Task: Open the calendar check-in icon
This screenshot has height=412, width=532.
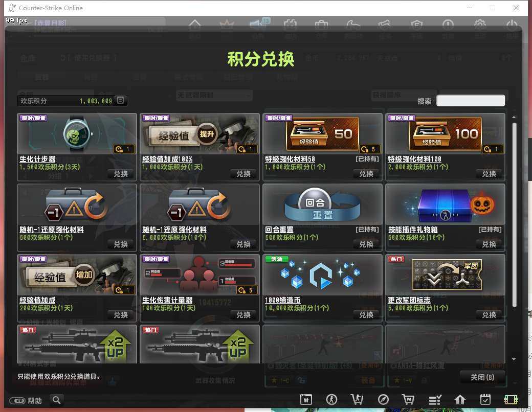Action: coord(485,399)
